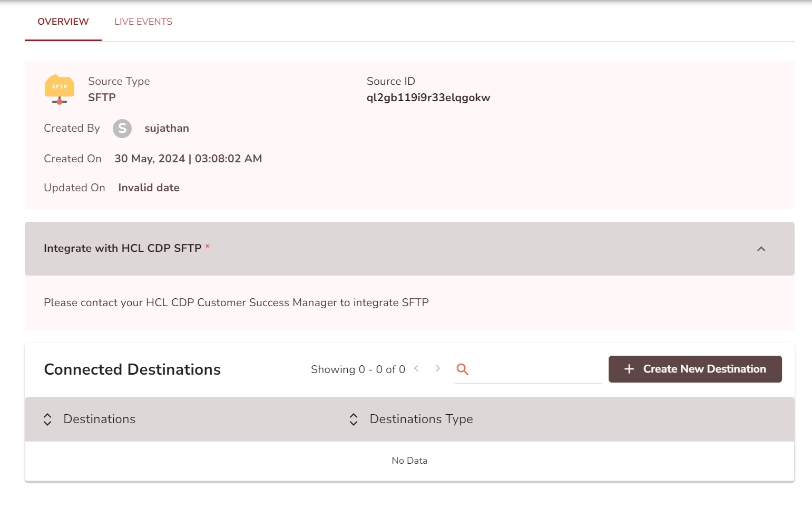Click the Showing 0 - 0 of 0 text
812x518 pixels.
(358, 369)
